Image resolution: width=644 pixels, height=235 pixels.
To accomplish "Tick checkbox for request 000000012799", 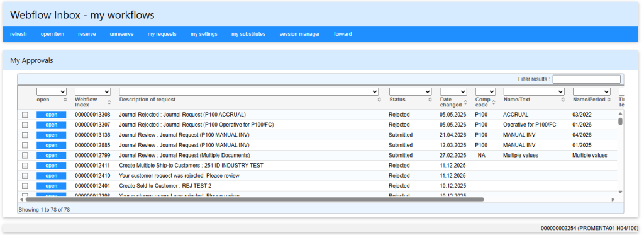I will (x=25, y=156).
